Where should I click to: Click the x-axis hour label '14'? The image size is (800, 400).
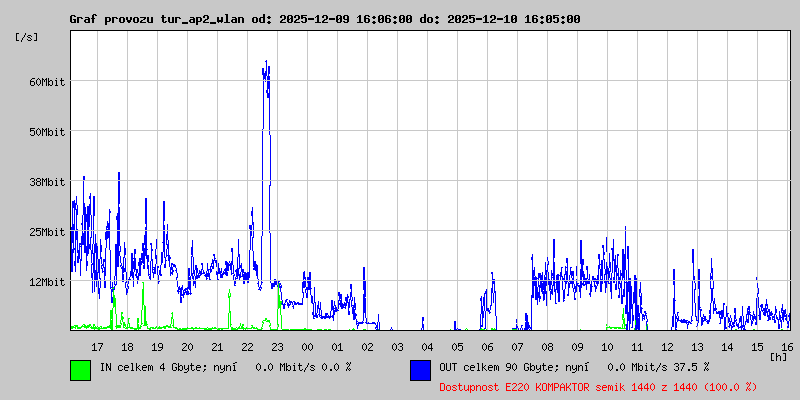coord(728,347)
